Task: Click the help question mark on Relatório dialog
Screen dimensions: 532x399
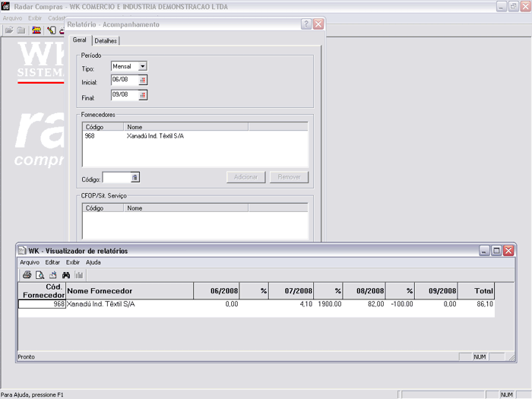Action: (306, 24)
